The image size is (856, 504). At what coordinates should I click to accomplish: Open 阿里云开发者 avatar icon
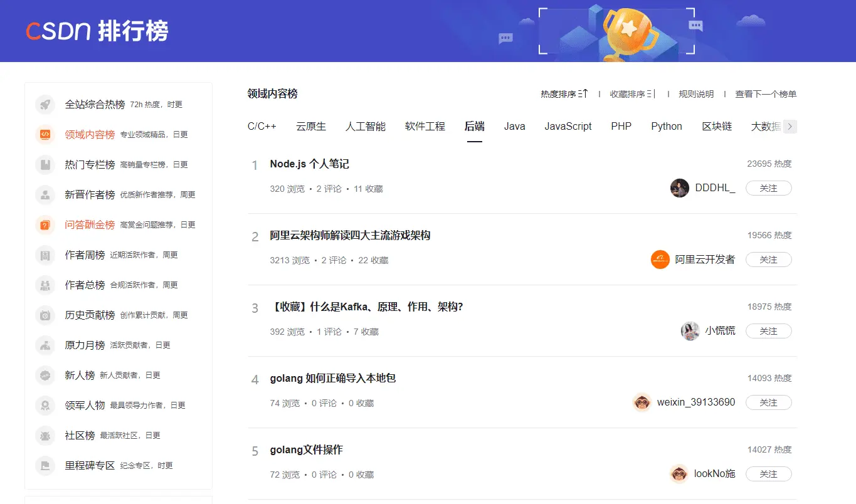tap(660, 260)
